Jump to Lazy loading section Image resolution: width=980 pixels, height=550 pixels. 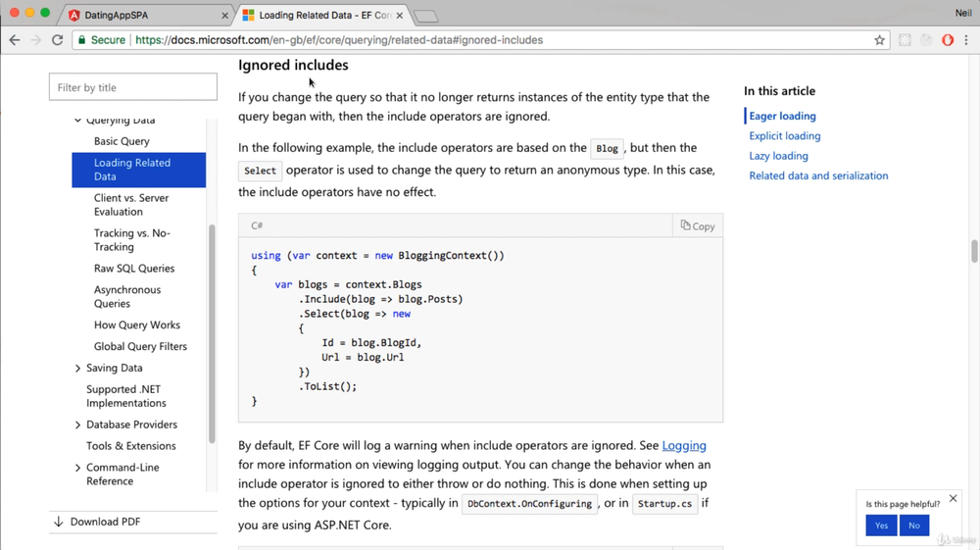pos(779,156)
